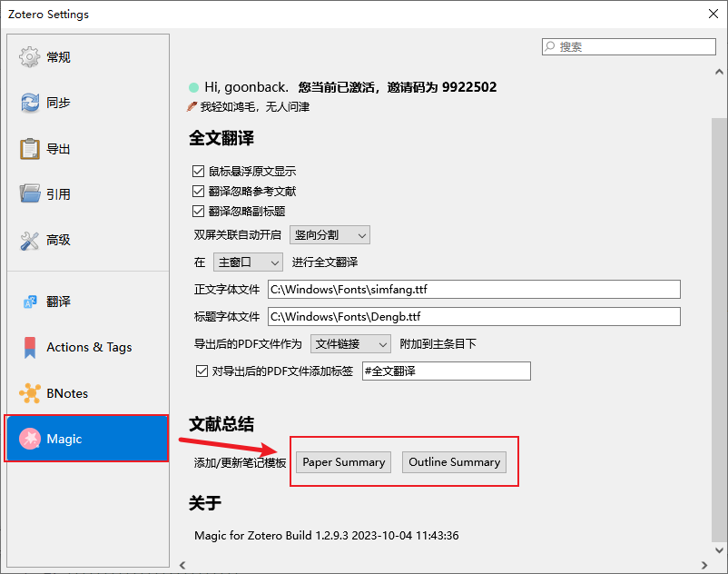Click the 搜索 search field
The height and width of the screenshot is (574, 728).
pos(629,46)
